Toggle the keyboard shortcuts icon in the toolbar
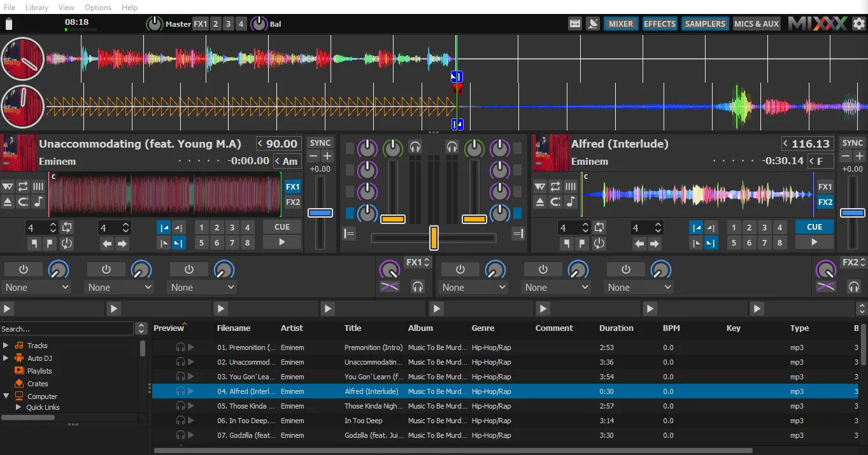Image resolution: width=868 pixels, height=455 pixels. pyautogui.click(x=575, y=23)
